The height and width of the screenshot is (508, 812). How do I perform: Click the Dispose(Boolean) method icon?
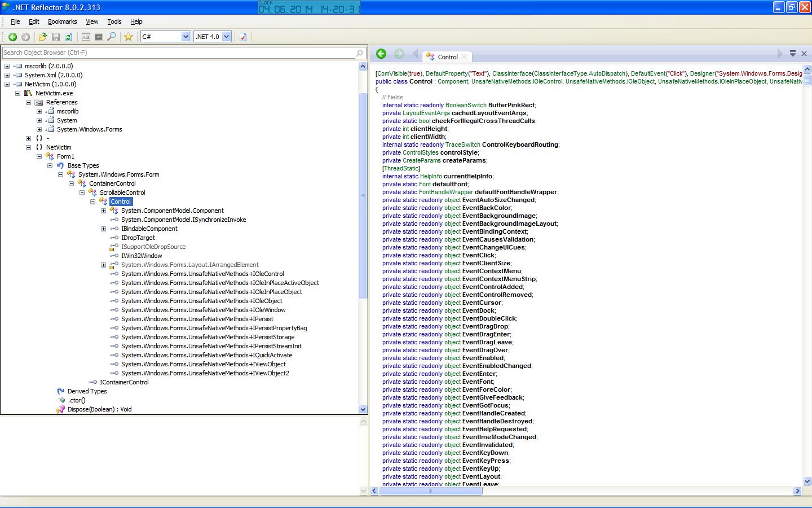pos(60,409)
